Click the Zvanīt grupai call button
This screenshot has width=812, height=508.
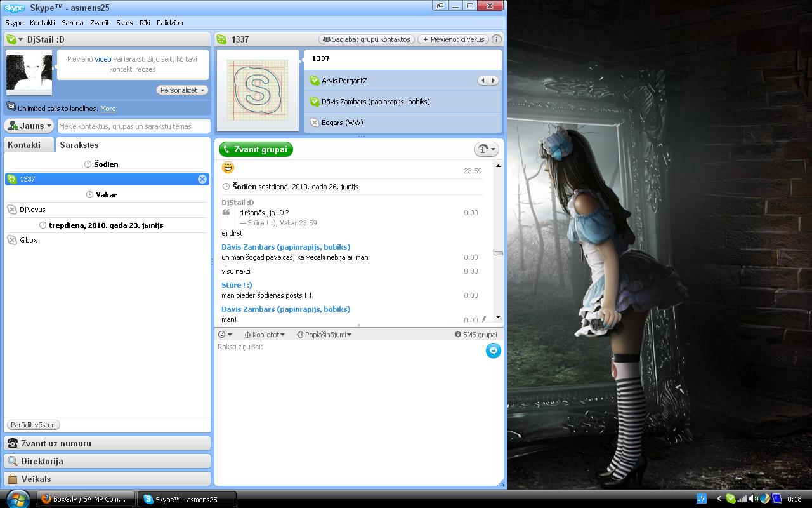256,149
